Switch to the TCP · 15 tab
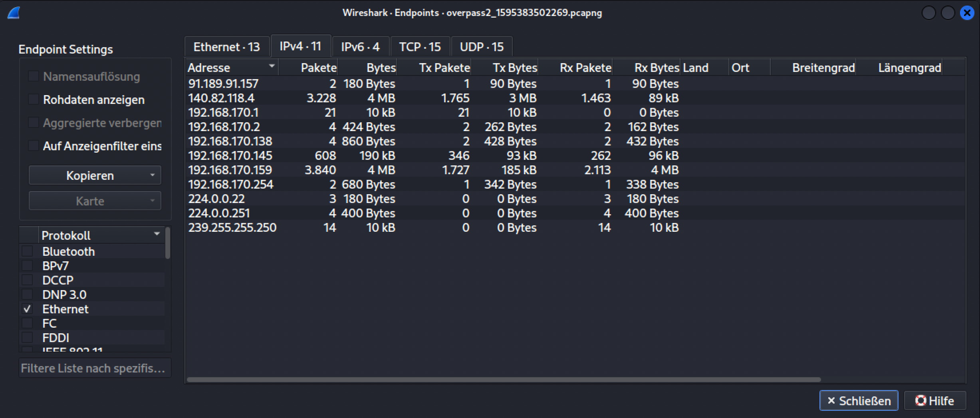 pos(420,47)
